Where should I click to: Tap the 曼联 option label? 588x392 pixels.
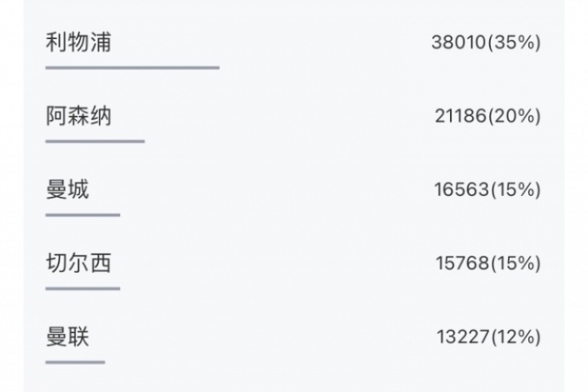pos(68,336)
